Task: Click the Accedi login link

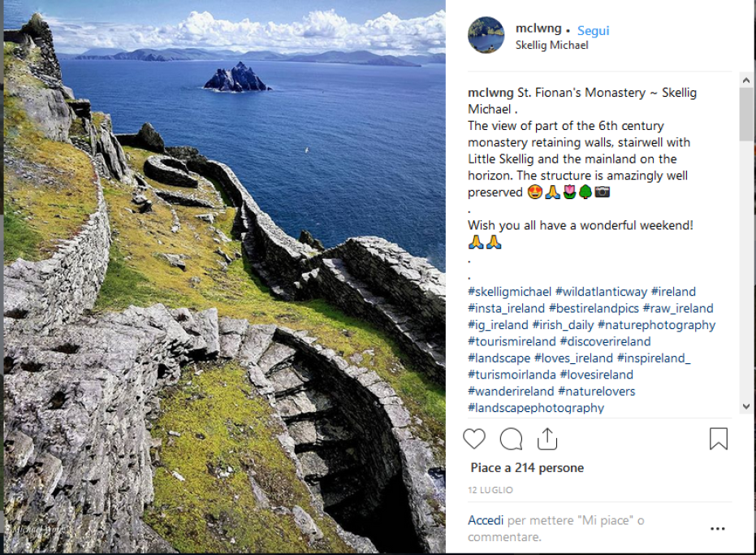Action: pyautogui.click(x=486, y=520)
